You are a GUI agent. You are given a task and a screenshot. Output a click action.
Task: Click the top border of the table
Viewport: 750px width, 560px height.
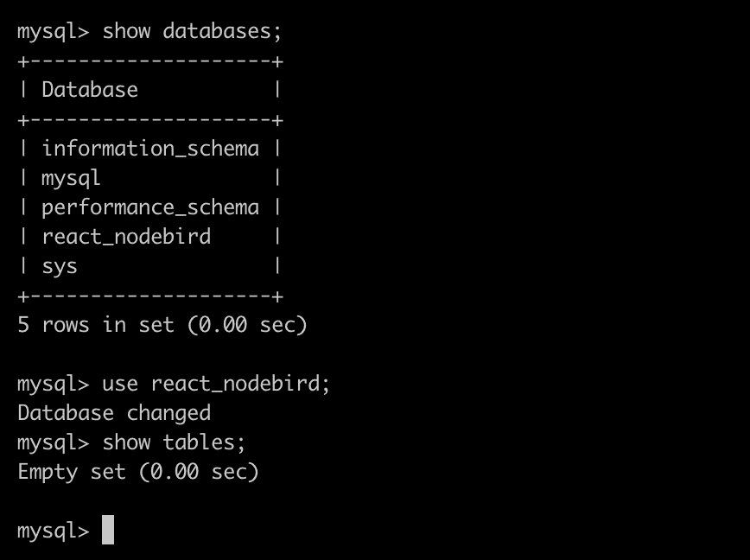point(150,61)
